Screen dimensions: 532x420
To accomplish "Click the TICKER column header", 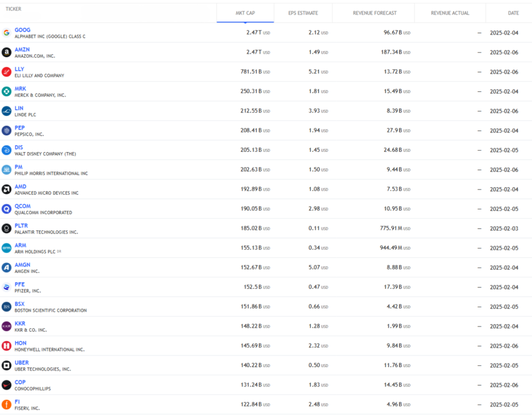I will [x=13, y=9].
